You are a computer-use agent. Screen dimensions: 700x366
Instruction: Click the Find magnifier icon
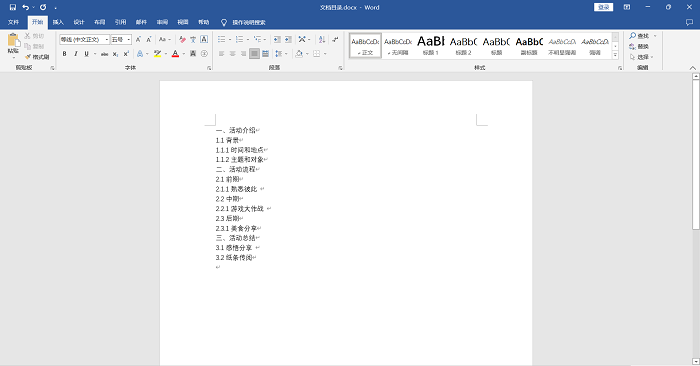(633, 36)
